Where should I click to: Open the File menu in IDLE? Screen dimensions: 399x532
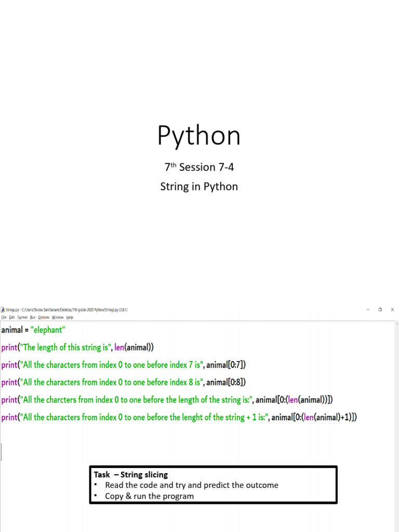[4, 317]
